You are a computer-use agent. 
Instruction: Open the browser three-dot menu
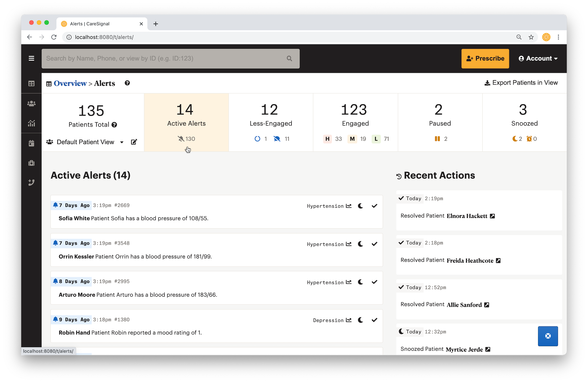click(x=558, y=37)
